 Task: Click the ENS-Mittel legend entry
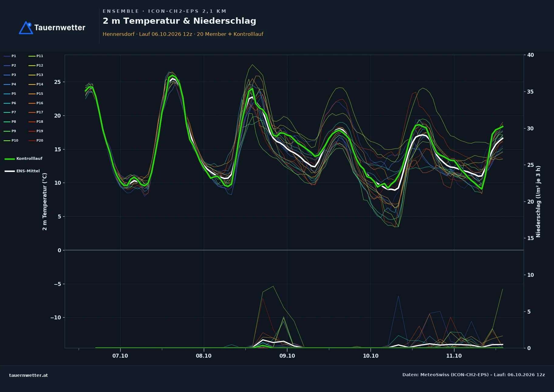coord(22,171)
